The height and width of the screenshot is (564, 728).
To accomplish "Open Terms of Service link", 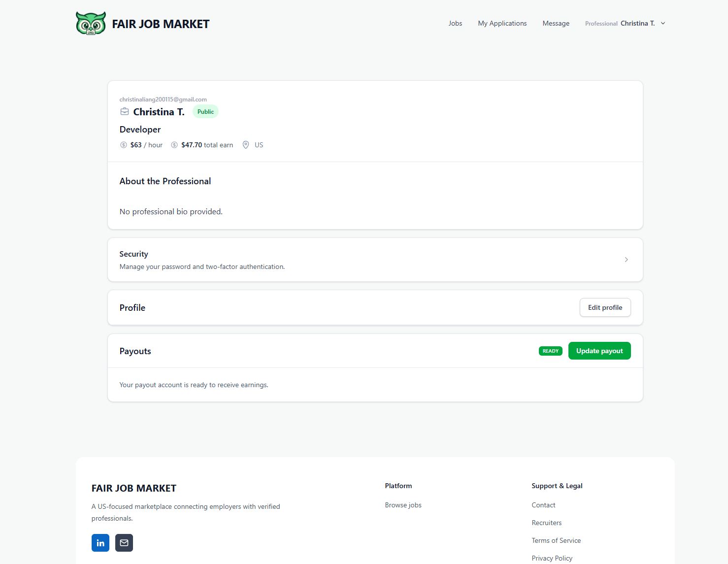I will (x=556, y=540).
